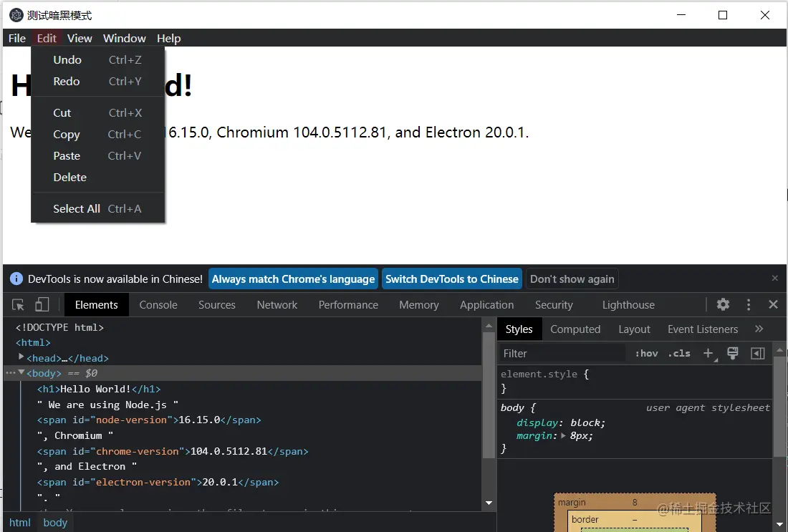
Task: Select the inspect element picker icon
Action: [18, 304]
